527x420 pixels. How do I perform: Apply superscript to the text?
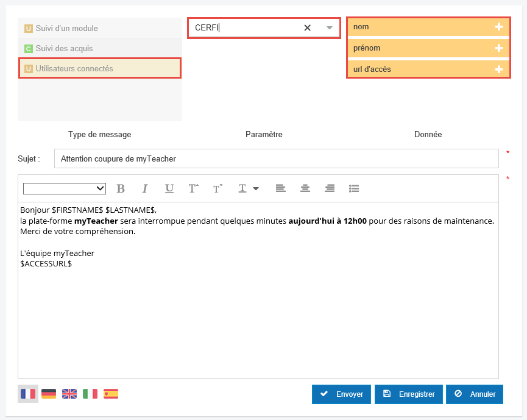(193, 188)
